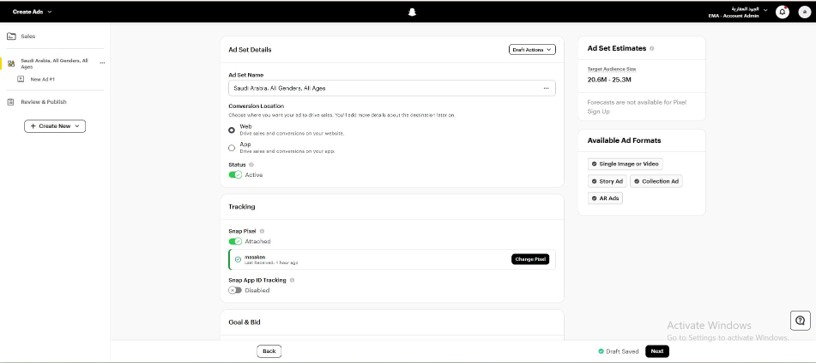Click the Ad Set Estimates info icon

click(x=652, y=48)
